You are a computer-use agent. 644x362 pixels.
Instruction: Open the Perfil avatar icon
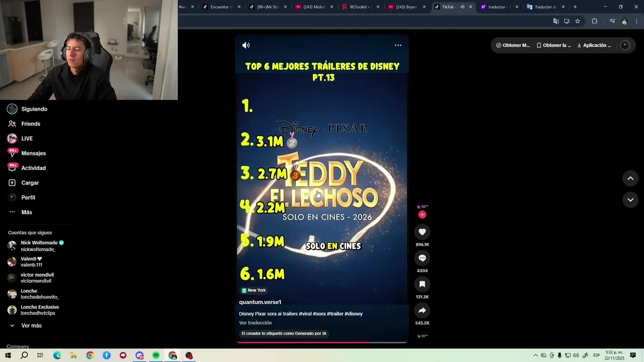point(12,197)
